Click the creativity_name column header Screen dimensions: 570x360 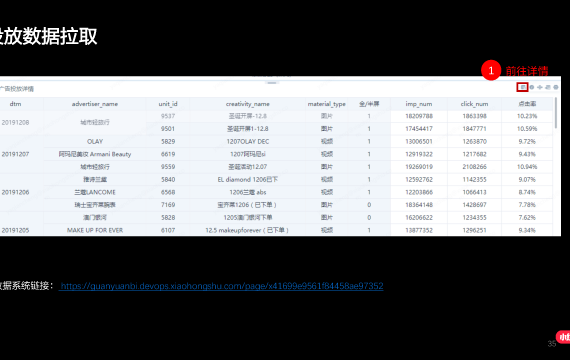(x=248, y=104)
